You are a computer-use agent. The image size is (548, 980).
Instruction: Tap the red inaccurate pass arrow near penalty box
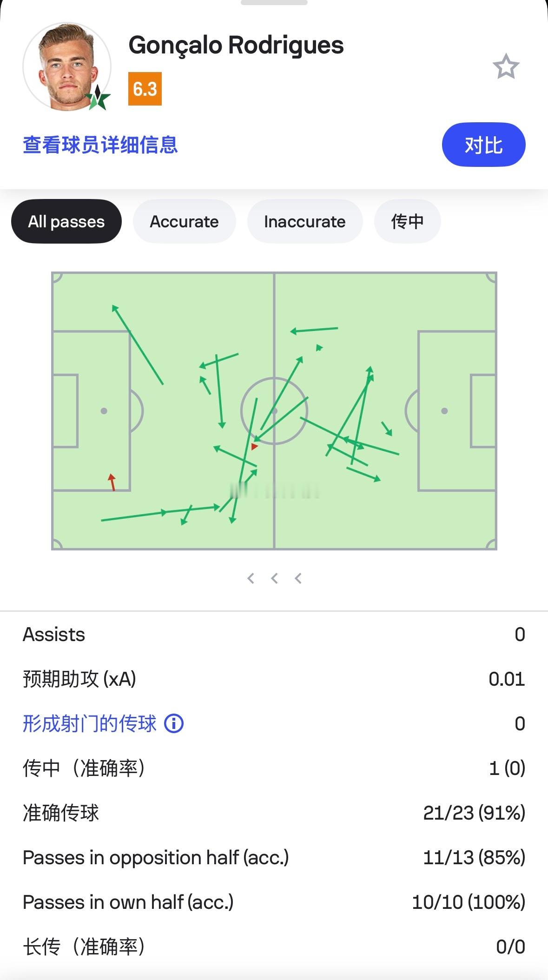[x=112, y=483]
